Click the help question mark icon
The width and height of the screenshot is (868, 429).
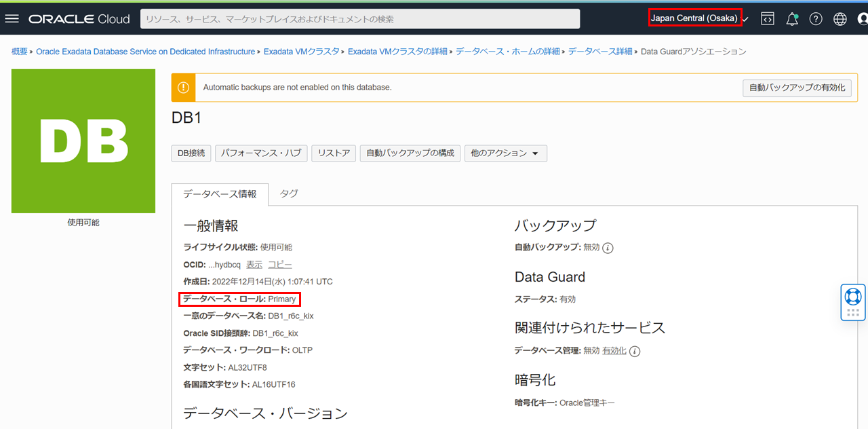coord(816,19)
